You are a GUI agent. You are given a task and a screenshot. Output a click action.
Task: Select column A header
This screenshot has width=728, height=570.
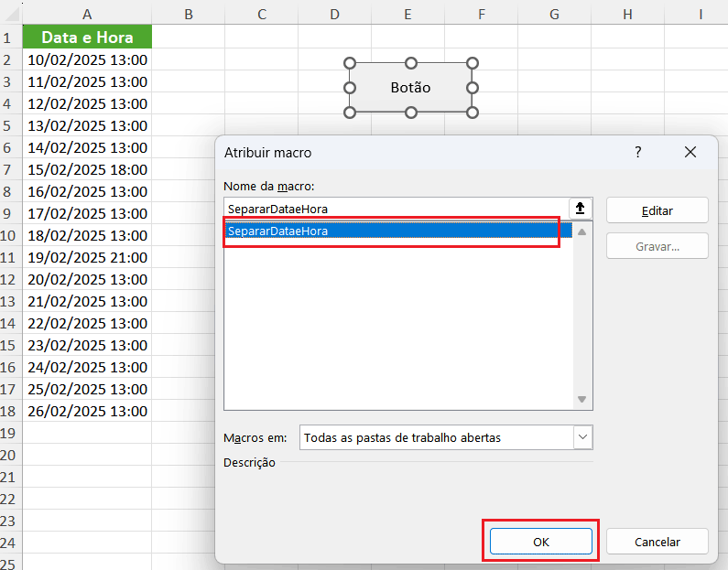pos(87,14)
